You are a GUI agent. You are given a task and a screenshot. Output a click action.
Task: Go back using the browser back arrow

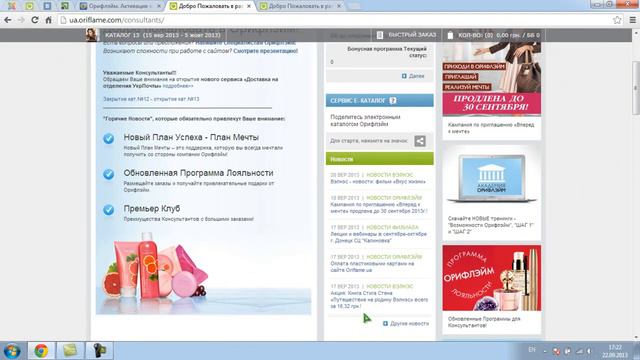[x=8, y=20]
